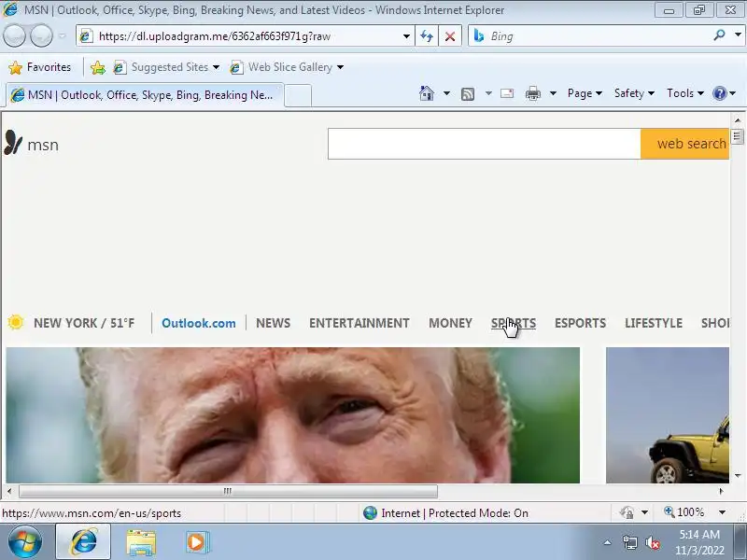Click the sun weather icon

pyautogui.click(x=16, y=322)
